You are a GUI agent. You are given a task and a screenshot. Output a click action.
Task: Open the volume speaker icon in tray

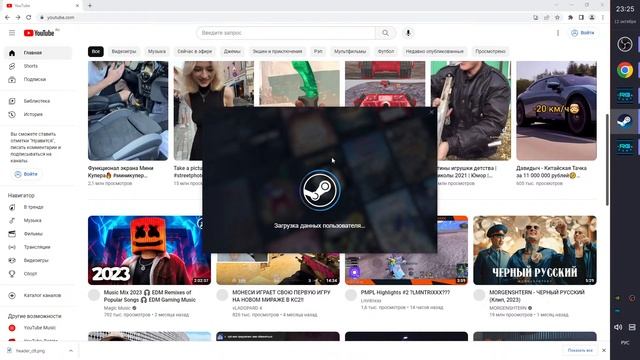tap(618, 327)
